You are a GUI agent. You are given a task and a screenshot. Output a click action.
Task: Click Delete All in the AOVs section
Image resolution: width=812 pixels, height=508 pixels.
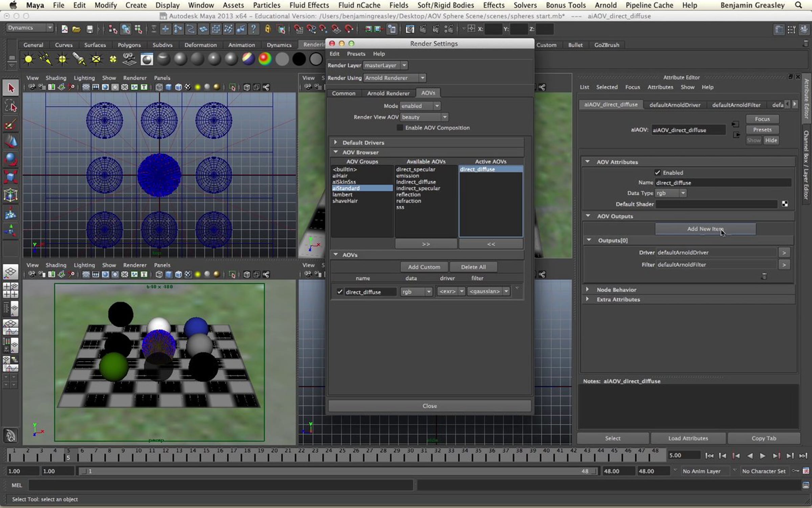(473, 267)
